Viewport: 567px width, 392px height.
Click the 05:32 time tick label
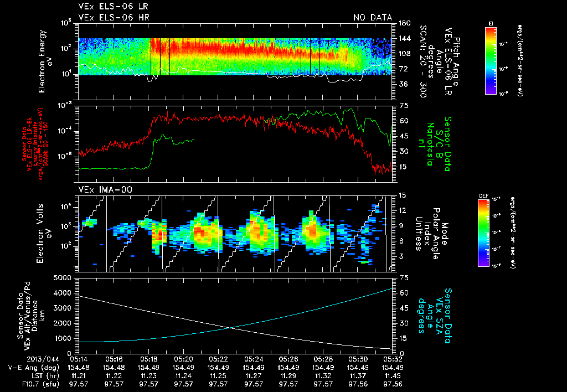point(393,359)
